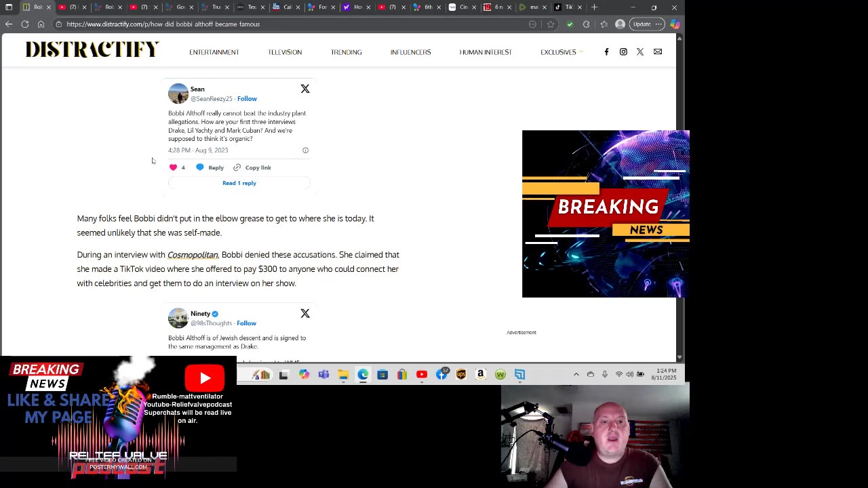Follow Sean on his tweet
Screen dimensions: 868x488
tap(247, 99)
